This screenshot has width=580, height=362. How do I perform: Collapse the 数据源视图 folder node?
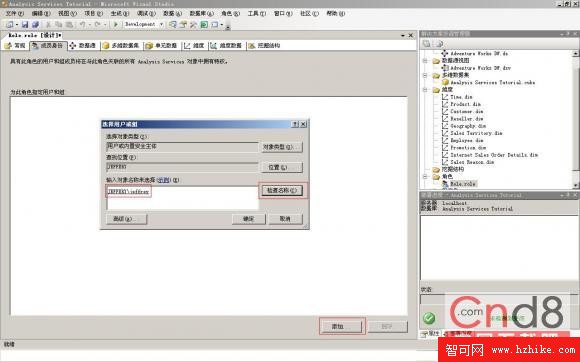pos(425,60)
